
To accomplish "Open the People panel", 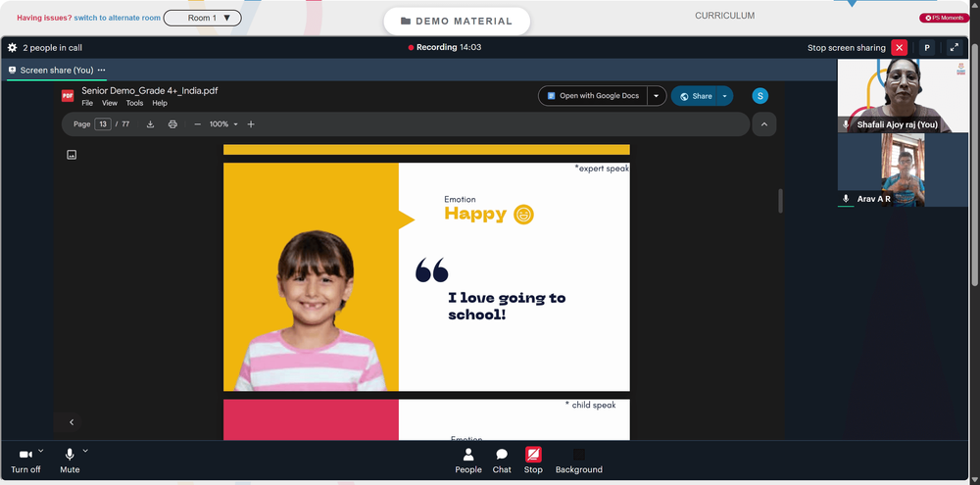I will click(468, 461).
